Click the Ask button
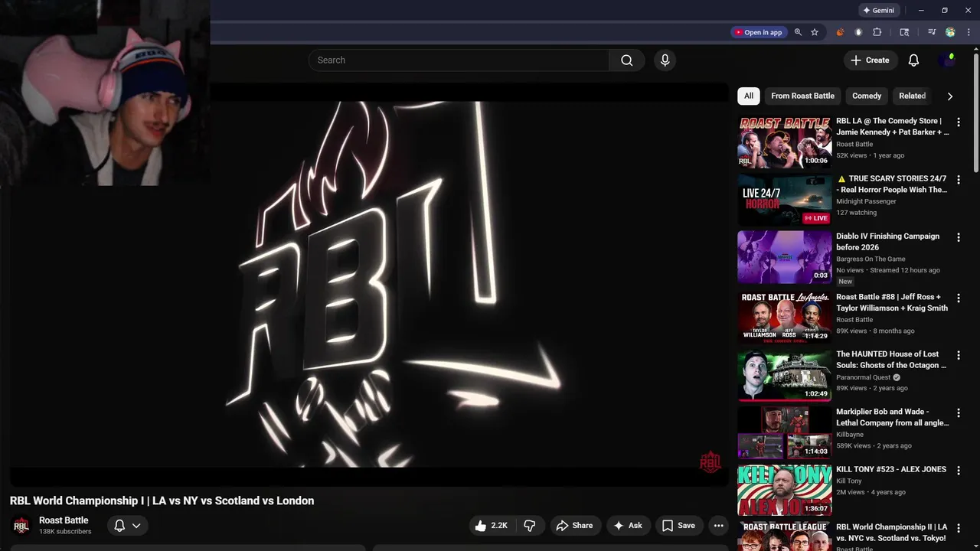 [628, 525]
